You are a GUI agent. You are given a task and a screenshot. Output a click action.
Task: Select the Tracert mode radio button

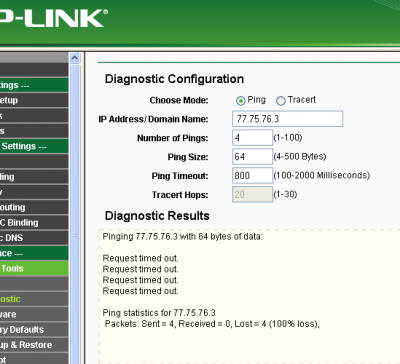click(x=280, y=100)
